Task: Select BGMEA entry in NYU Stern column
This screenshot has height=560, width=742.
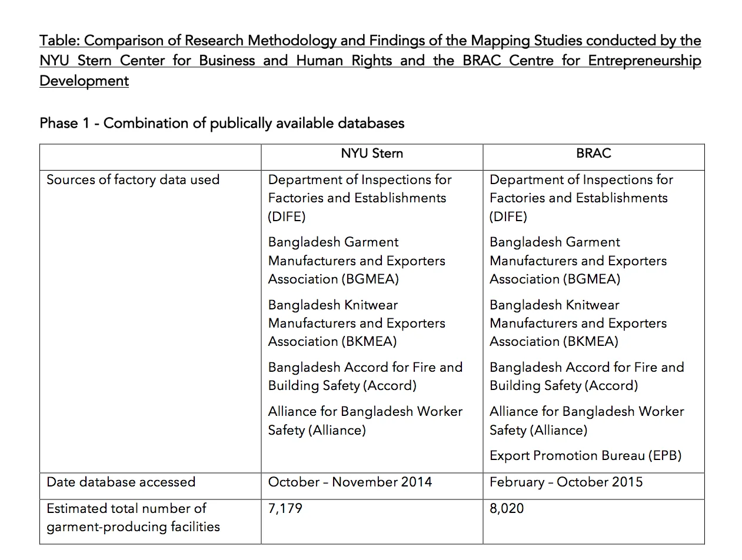Action: coord(357,261)
